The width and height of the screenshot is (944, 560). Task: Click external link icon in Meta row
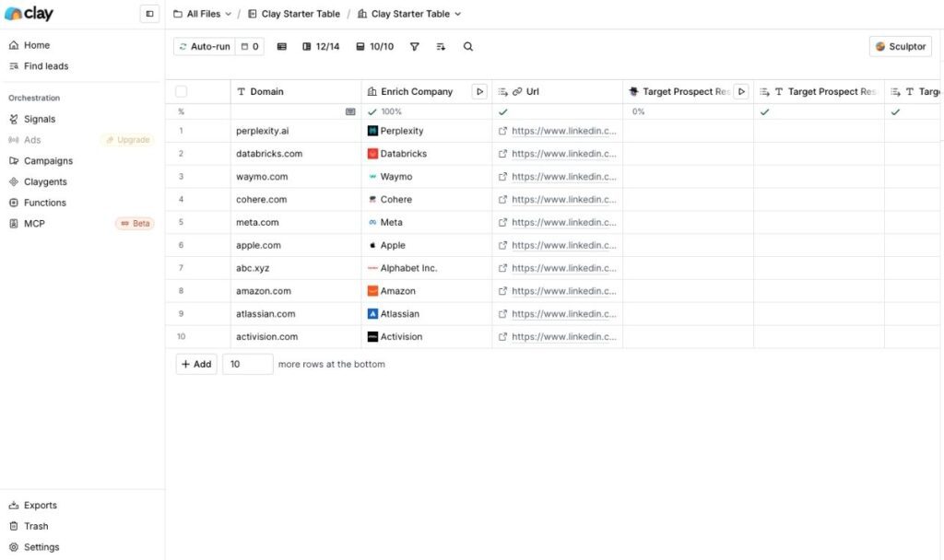point(502,222)
